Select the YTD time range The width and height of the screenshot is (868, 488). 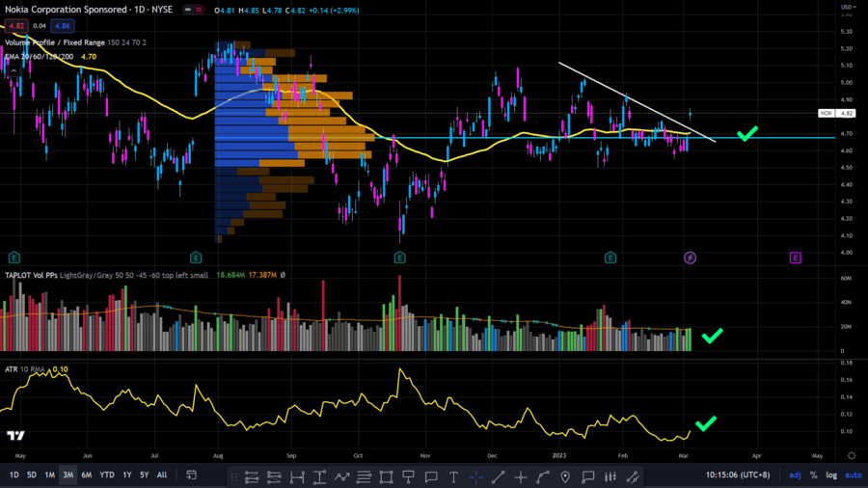[107, 474]
